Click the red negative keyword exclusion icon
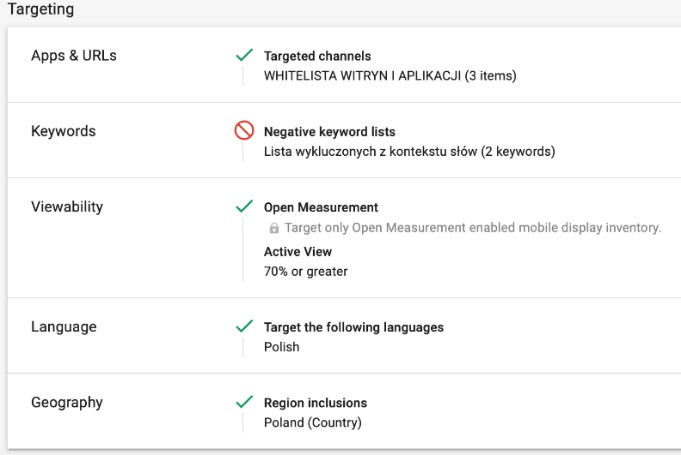The height and width of the screenshot is (455, 681). coord(244,131)
